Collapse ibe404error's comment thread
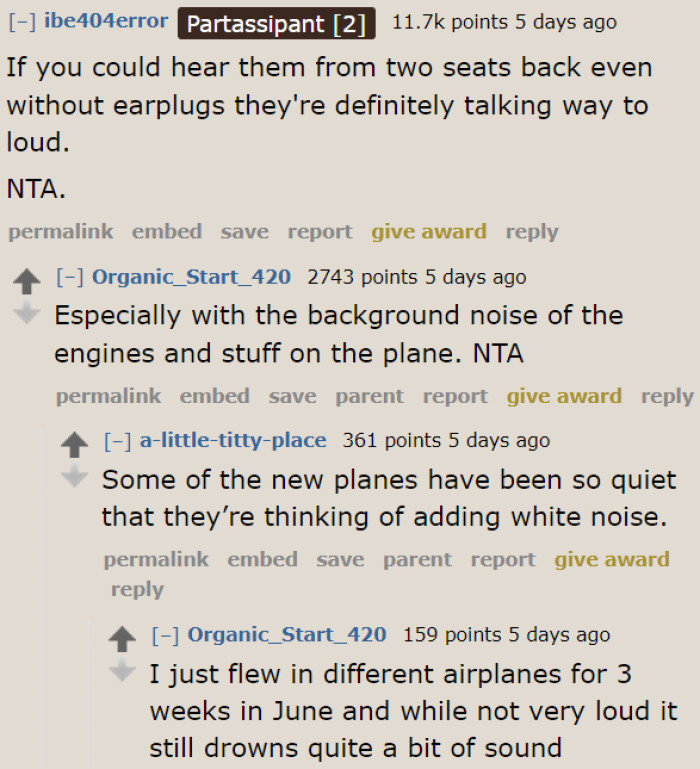This screenshot has width=700, height=769. click(x=23, y=21)
